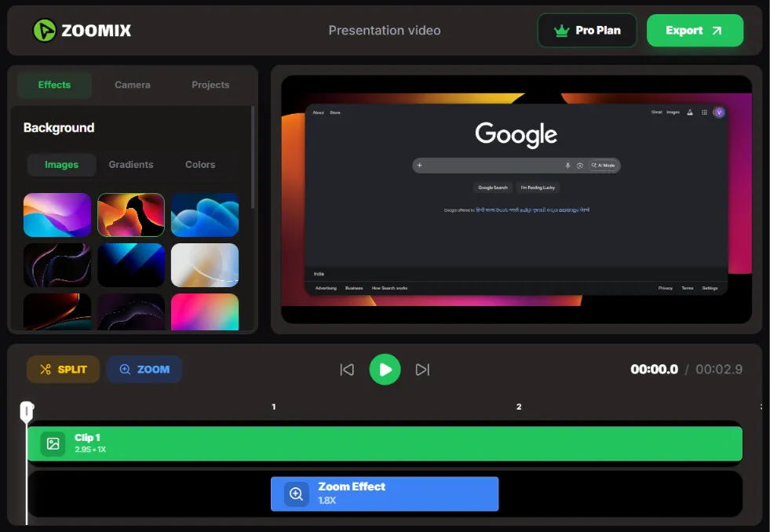Click the About link in preview
770x532 pixels.
318,112
